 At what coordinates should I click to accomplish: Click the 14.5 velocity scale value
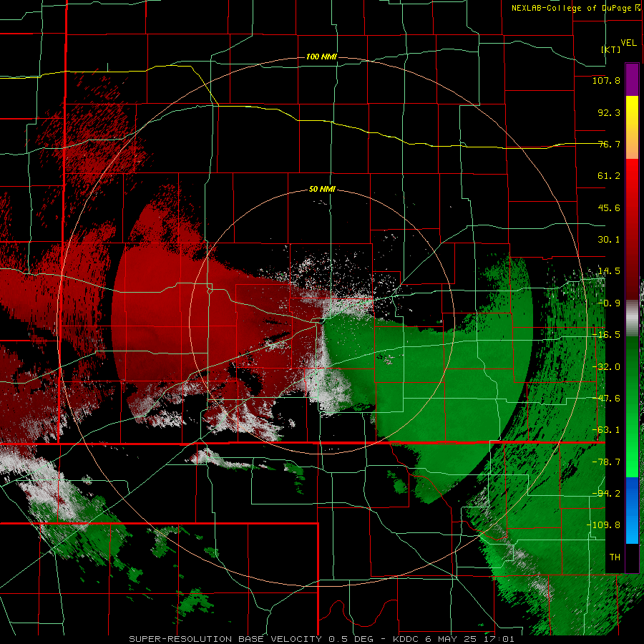(x=609, y=271)
